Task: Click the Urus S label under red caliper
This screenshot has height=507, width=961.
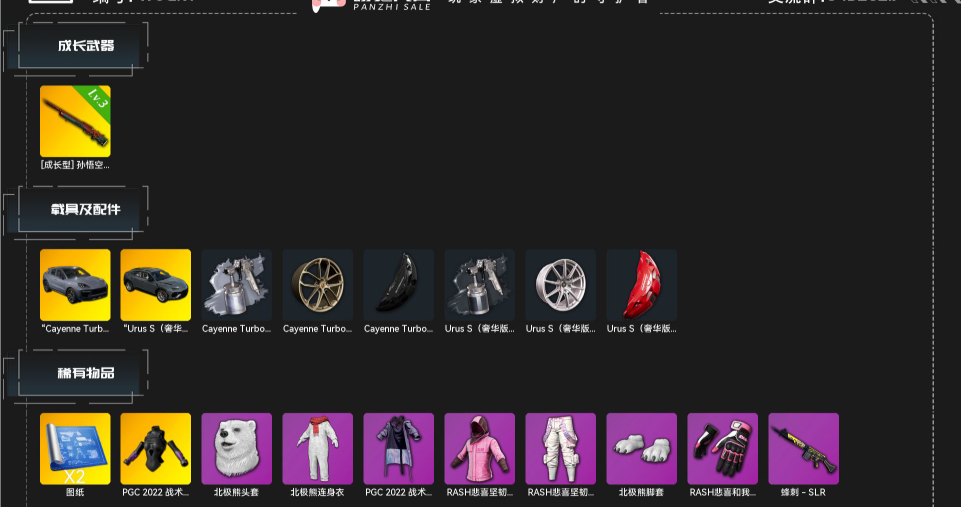Action: click(x=642, y=329)
